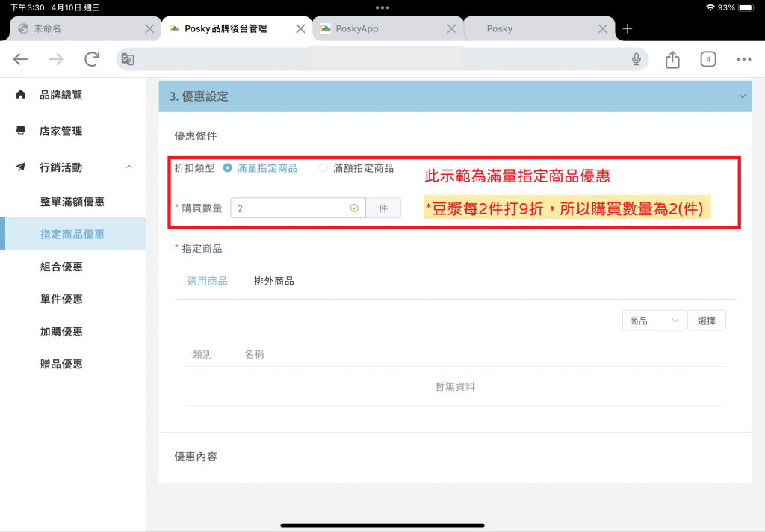The image size is (765, 532).
Task: Switch to the 未命名 browser tab
Action: click(x=86, y=29)
